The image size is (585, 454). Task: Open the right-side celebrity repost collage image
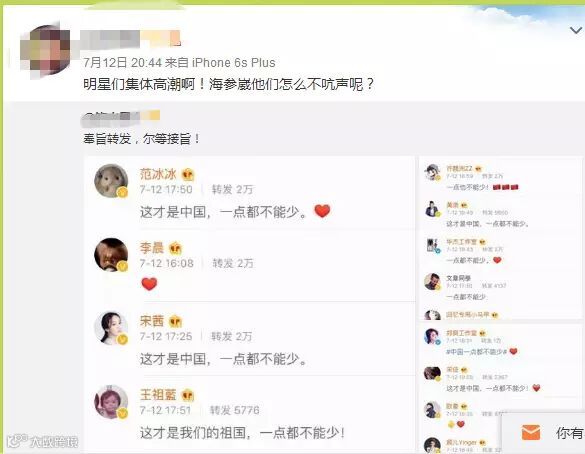point(500,305)
